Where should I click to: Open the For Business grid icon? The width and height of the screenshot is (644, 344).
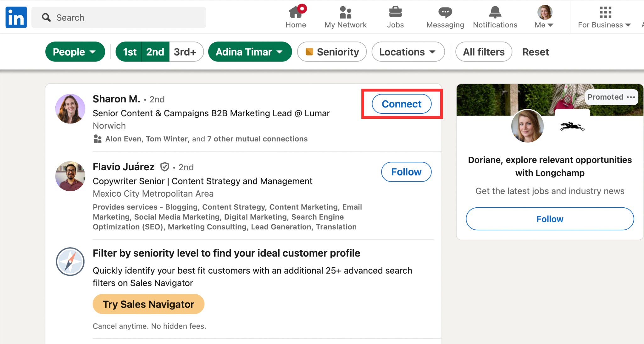[605, 12]
